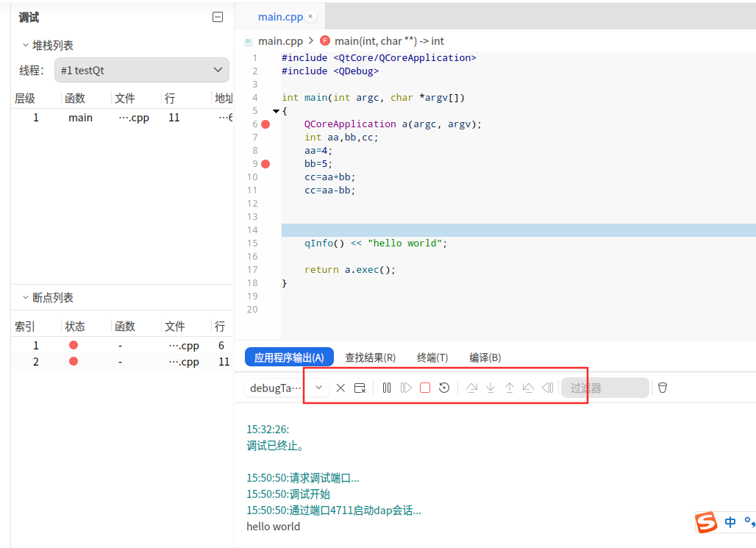Click breakpoint 2 status dot in list
This screenshot has height=548, width=756.
pos(74,361)
